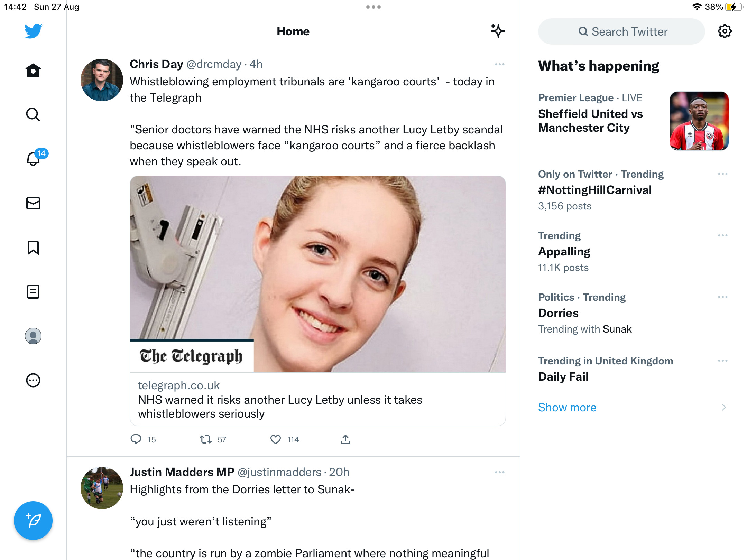Open Dorries trending topic
The width and height of the screenshot is (747, 560).
[x=558, y=313]
